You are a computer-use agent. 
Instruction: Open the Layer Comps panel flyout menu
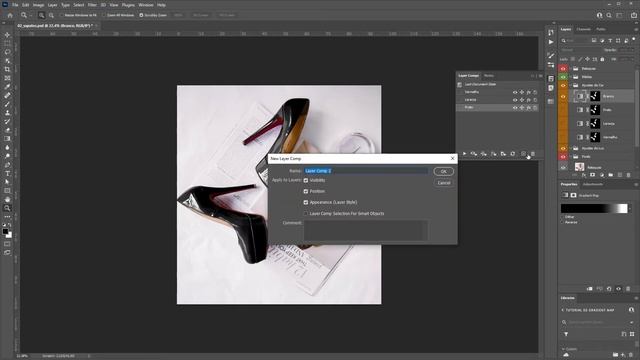pos(541,76)
